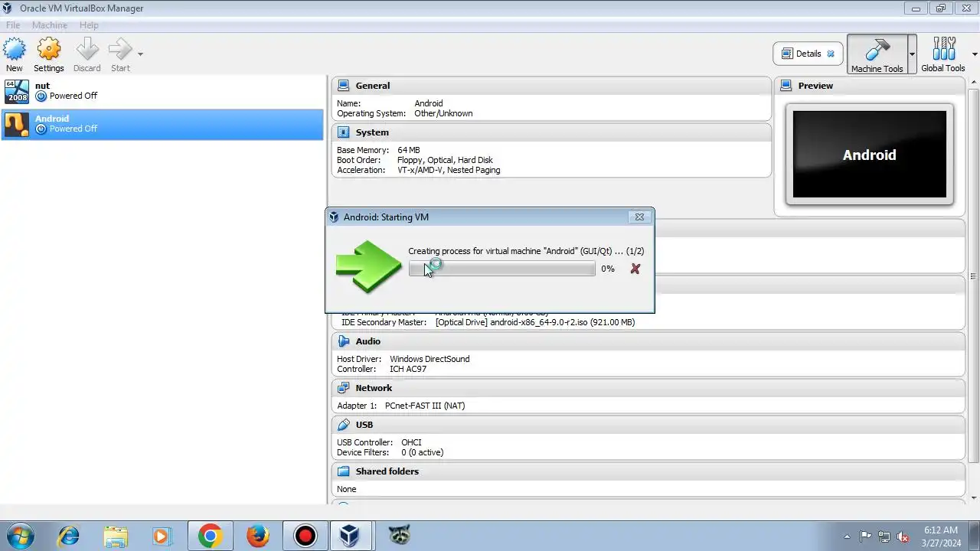Open the USB section header link
The image size is (980, 551).
coord(364,425)
